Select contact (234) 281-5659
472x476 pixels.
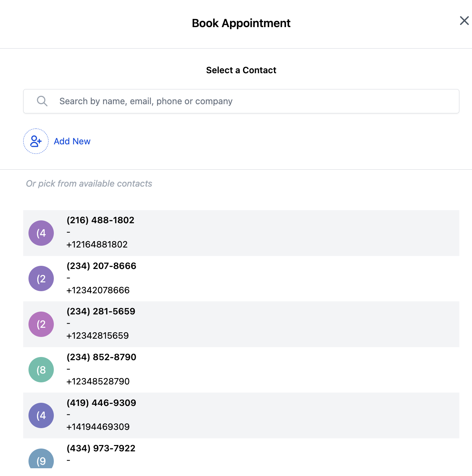point(101,312)
